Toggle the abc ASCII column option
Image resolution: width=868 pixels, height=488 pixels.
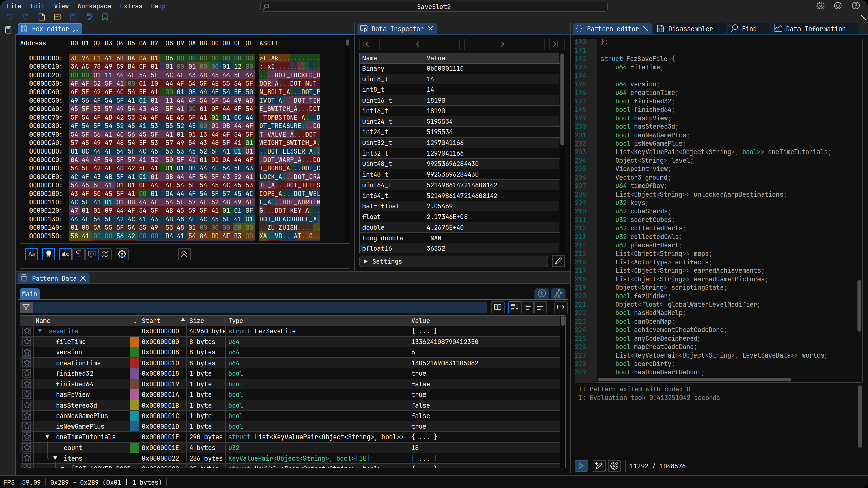pyautogui.click(x=65, y=254)
